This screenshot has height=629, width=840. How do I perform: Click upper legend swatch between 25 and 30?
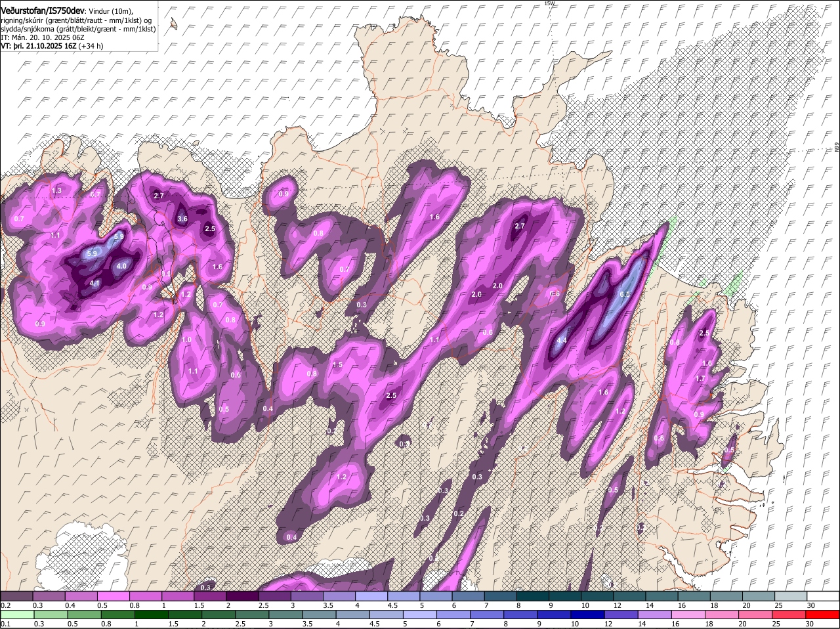point(791,596)
